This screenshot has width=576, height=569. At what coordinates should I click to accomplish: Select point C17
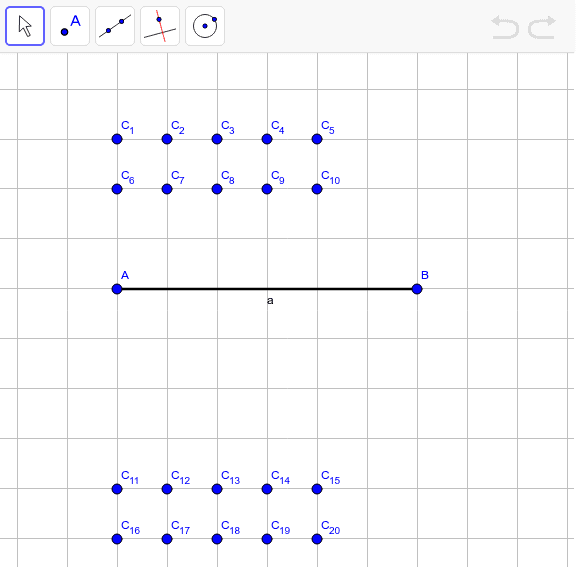point(167,539)
